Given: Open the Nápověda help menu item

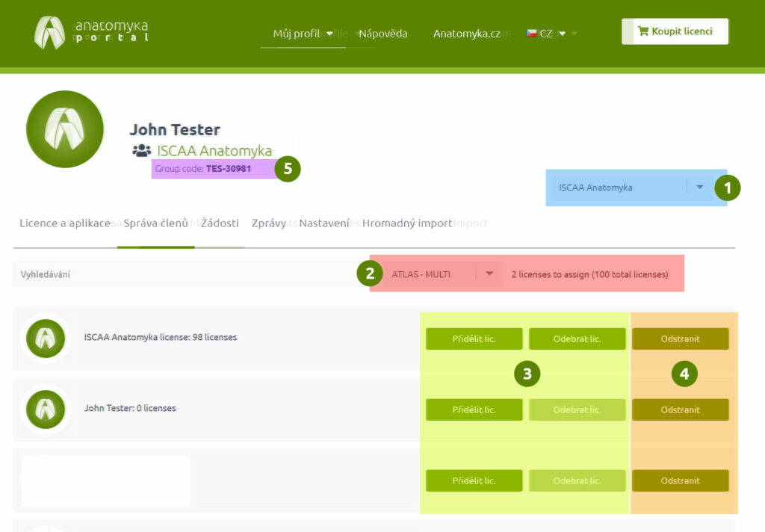Looking at the screenshot, I should coord(383,34).
